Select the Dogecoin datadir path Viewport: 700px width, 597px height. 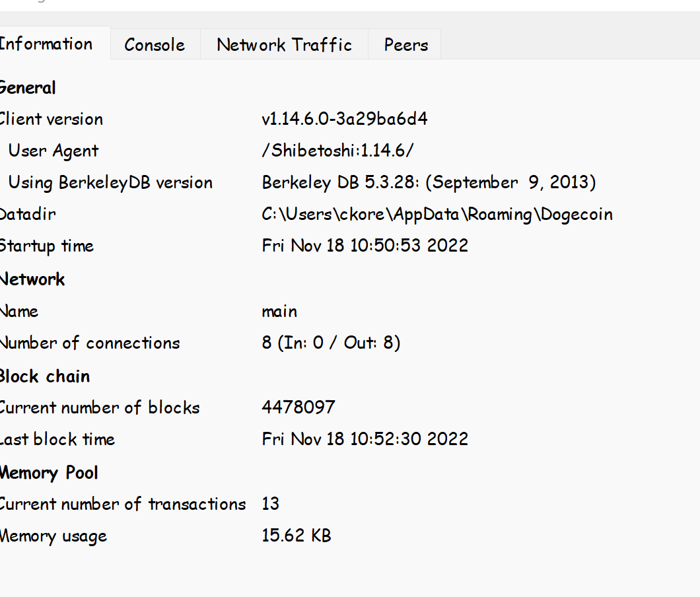437,214
